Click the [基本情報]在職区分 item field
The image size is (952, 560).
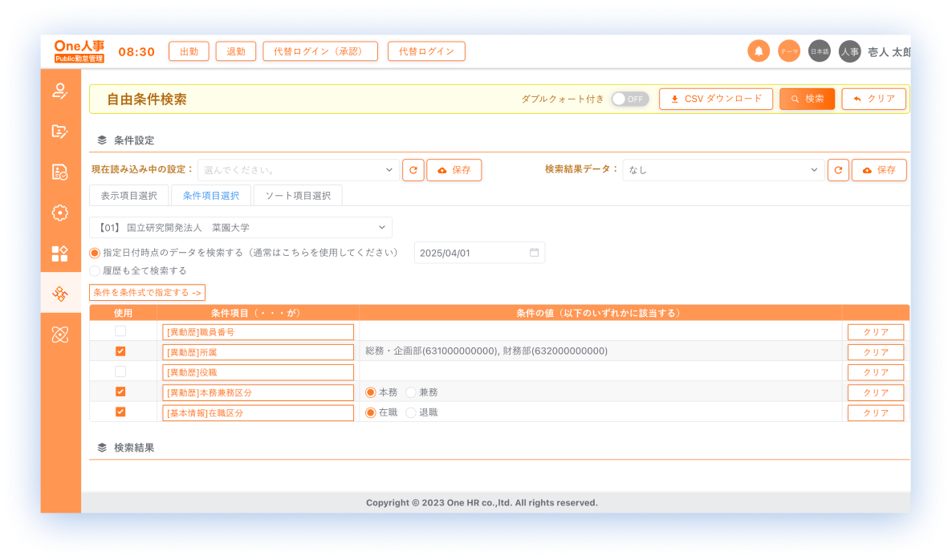[x=258, y=412]
